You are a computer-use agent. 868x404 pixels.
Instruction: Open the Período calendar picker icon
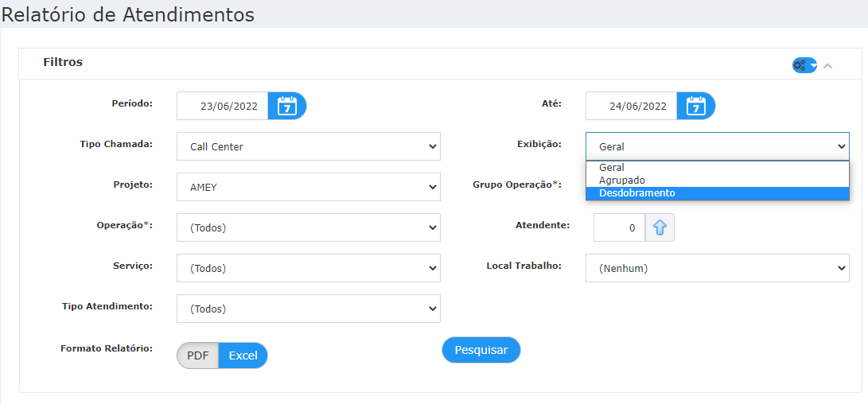(x=286, y=106)
